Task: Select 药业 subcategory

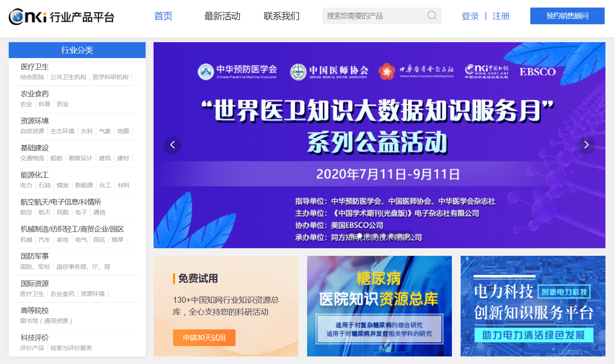Action: click(x=63, y=104)
